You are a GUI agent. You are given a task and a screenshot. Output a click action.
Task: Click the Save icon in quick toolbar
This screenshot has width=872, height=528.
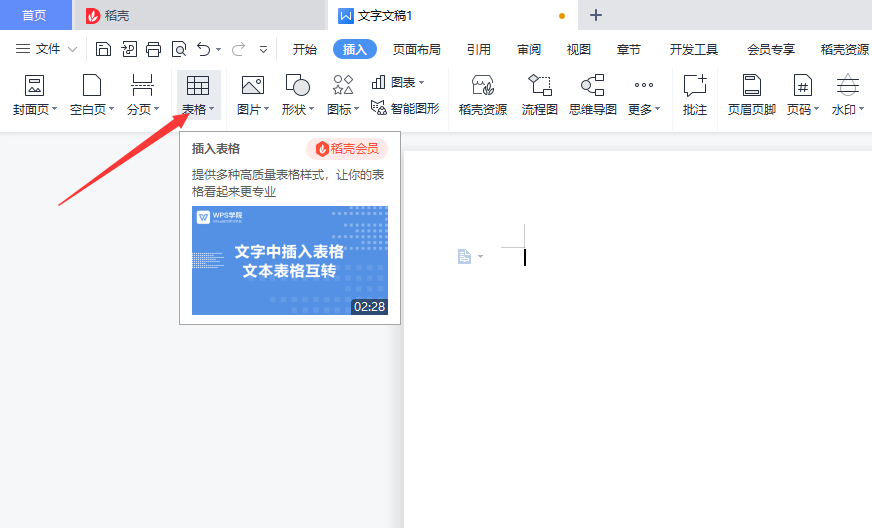pyautogui.click(x=103, y=49)
